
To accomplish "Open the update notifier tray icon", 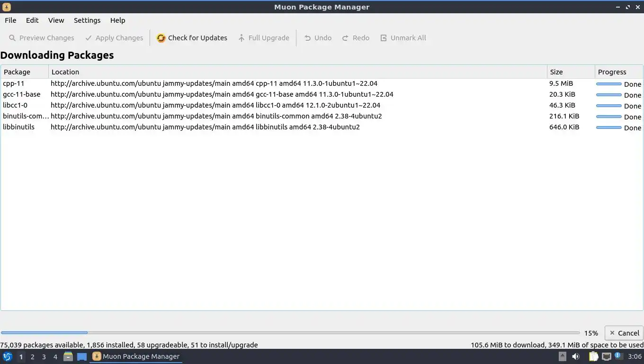I will (618, 355).
